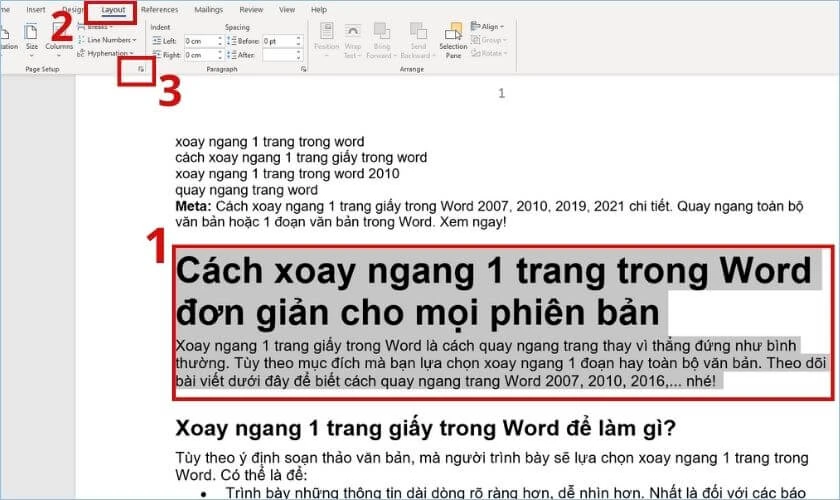Click the Spacing Before icon
The width and height of the screenshot is (840, 500).
coord(231,41)
